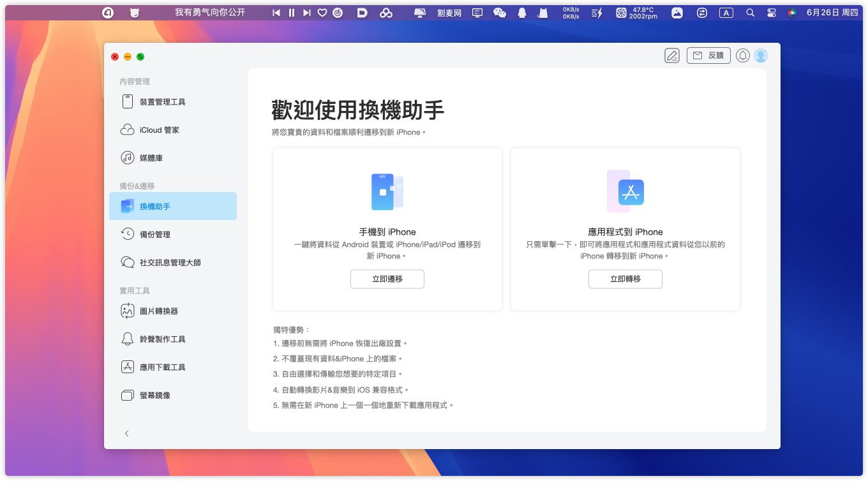Screen dimensions: 868x481
Task: Collapse the sidebar with the left chevron
Action: pyautogui.click(x=126, y=434)
